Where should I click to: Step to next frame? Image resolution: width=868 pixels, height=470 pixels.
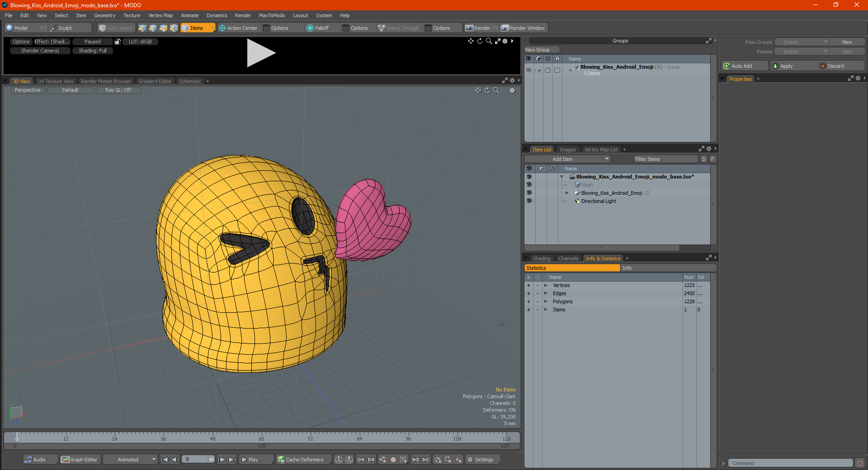click(x=221, y=460)
